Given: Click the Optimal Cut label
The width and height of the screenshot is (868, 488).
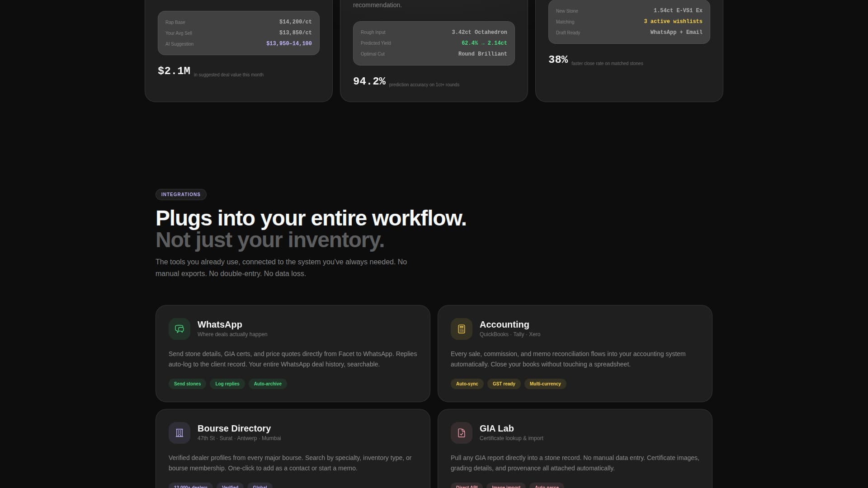Looking at the screenshot, I should [373, 54].
